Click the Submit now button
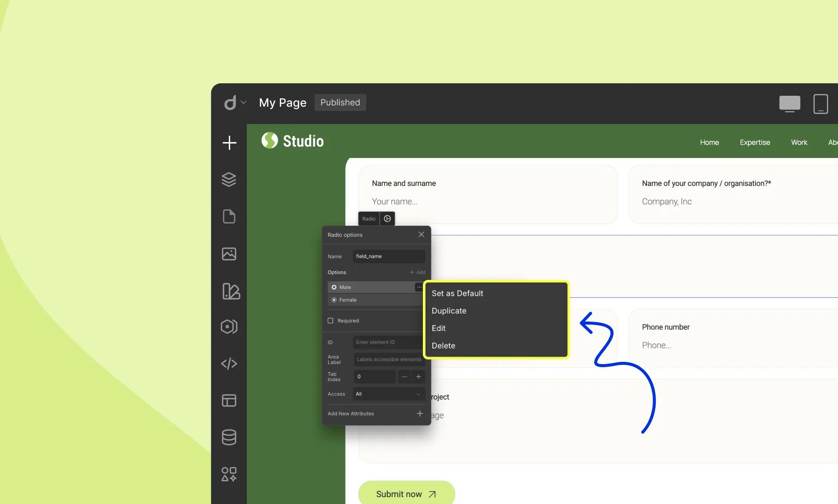The width and height of the screenshot is (838, 504). (407, 494)
